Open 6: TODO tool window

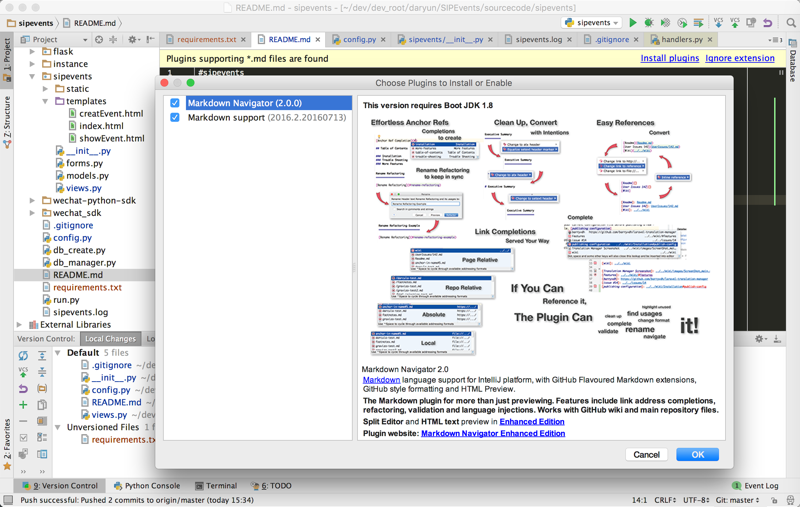pyautogui.click(x=271, y=486)
